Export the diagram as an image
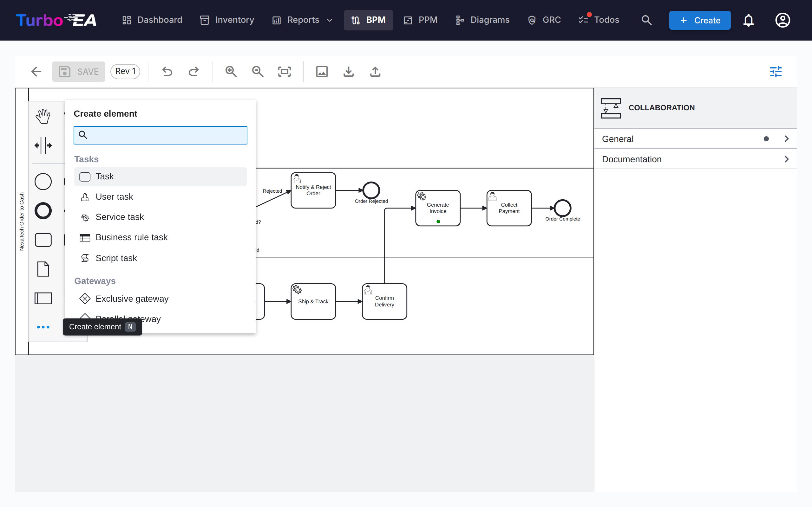 click(x=322, y=72)
